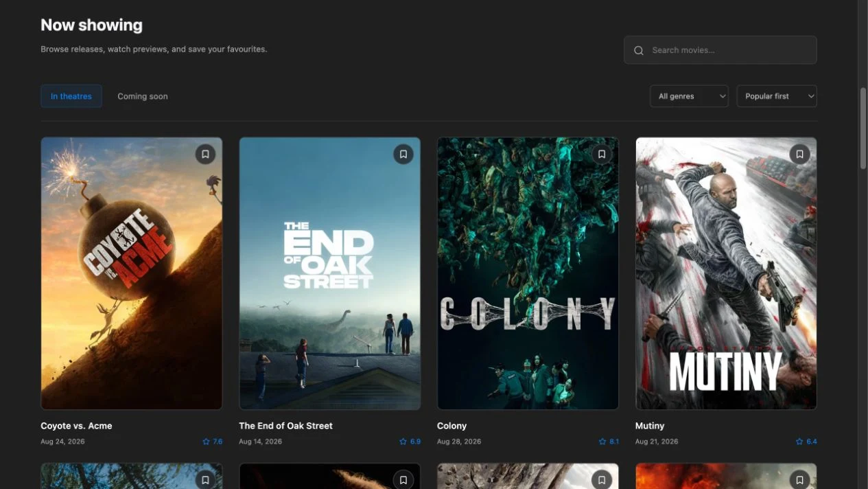Switch to the In theatres tab
Viewport: 868px width, 489px height.
point(71,96)
